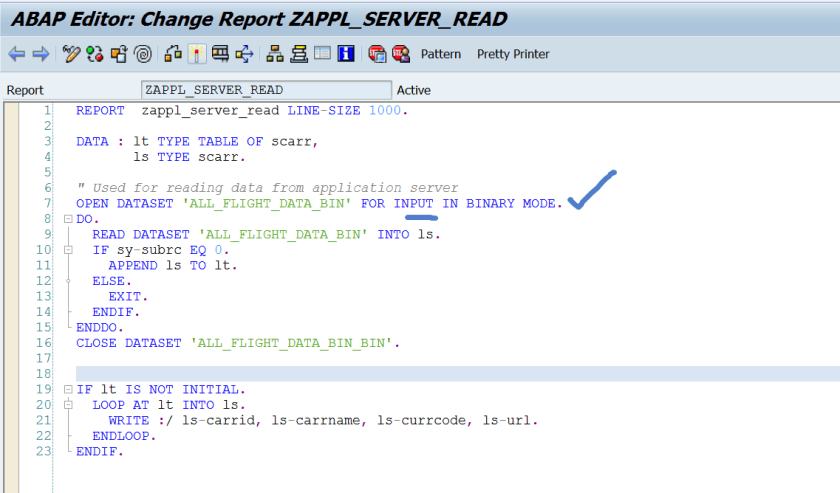Click line number 7 in the gutter
This screenshot has height=493, width=840.
pyautogui.click(x=48, y=204)
